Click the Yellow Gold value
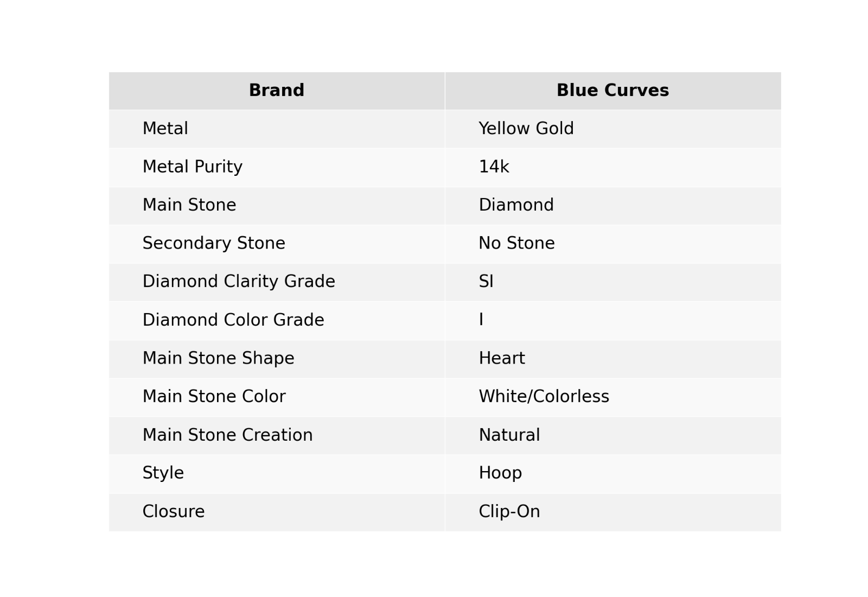The height and width of the screenshot is (597, 868). click(x=526, y=129)
